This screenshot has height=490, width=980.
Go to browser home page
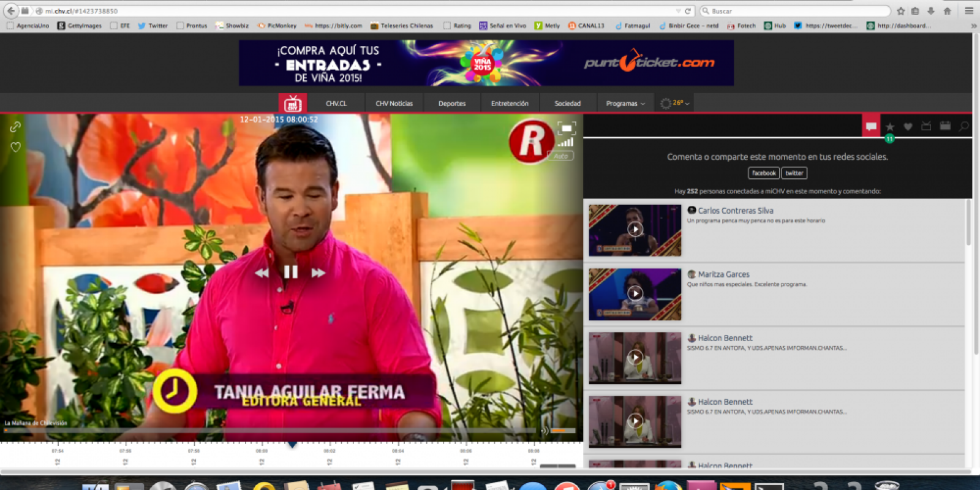coord(947,11)
